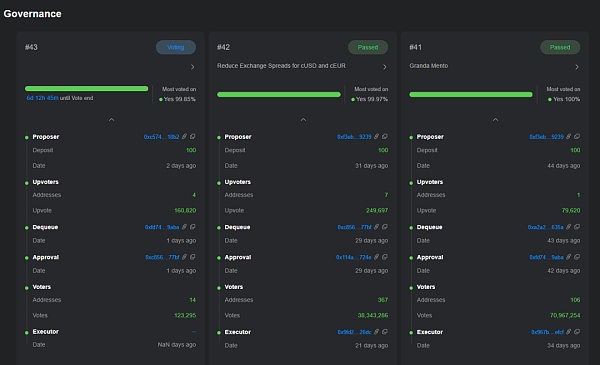Image resolution: width=600 pixels, height=365 pixels.
Task: Open link icon beside #43 proposer address
Action: (x=184, y=136)
